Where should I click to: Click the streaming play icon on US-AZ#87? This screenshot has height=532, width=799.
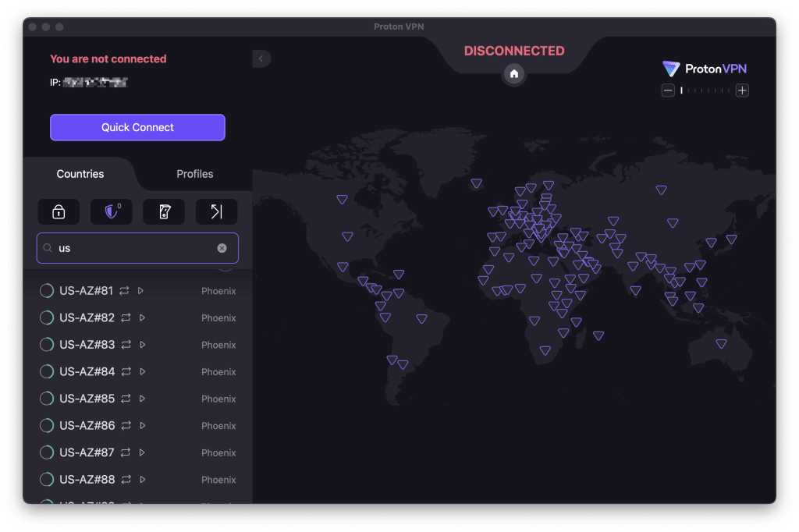(x=142, y=452)
